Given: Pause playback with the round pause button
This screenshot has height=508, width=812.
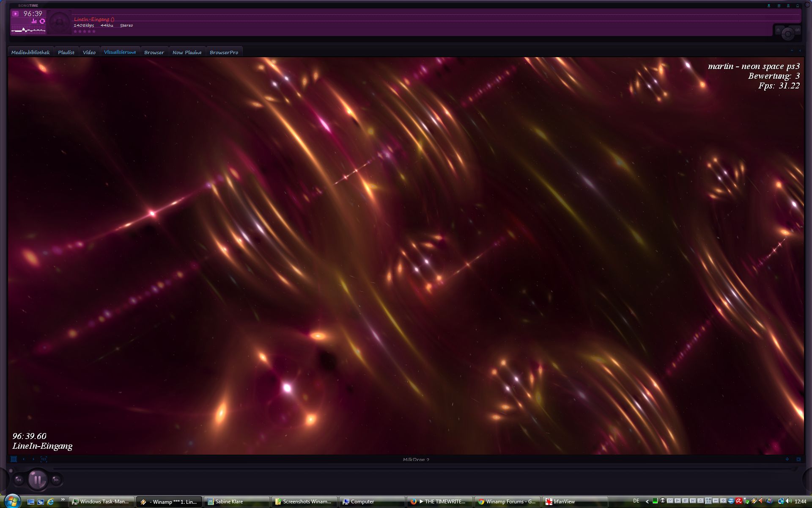Looking at the screenshot, I should click(38, 480).
